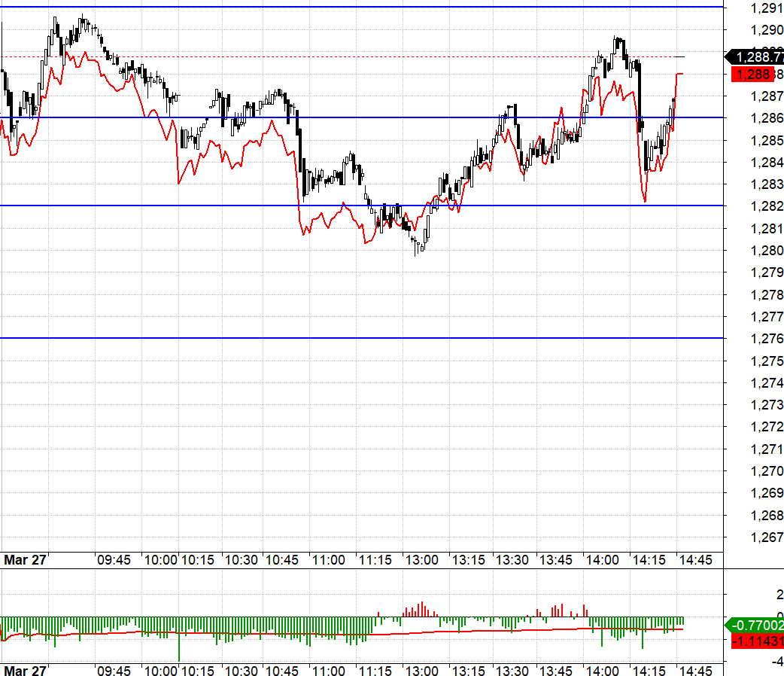Select the 1,280 label on the price scale
784x676 pixels.
(767, 251)
